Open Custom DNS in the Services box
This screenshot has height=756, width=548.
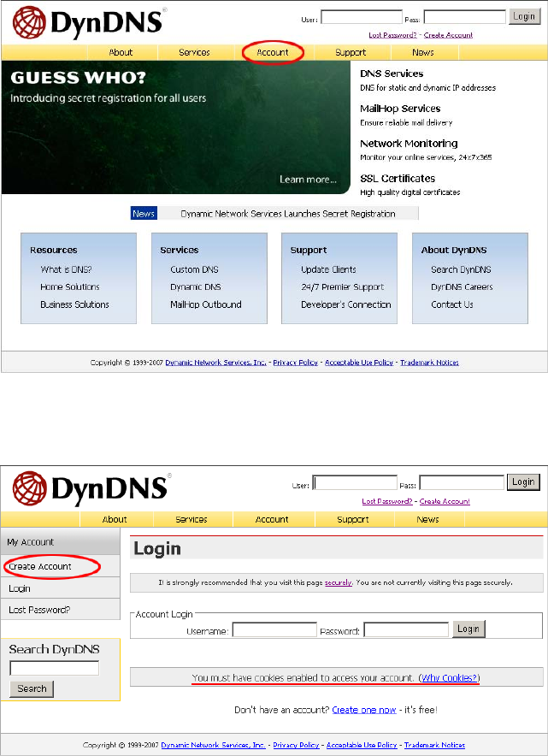click(x=194, y=269)
